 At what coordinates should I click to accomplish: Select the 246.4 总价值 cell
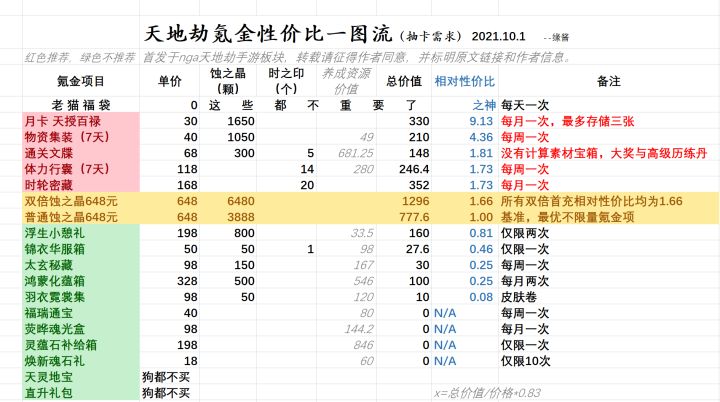pos(414,169)
